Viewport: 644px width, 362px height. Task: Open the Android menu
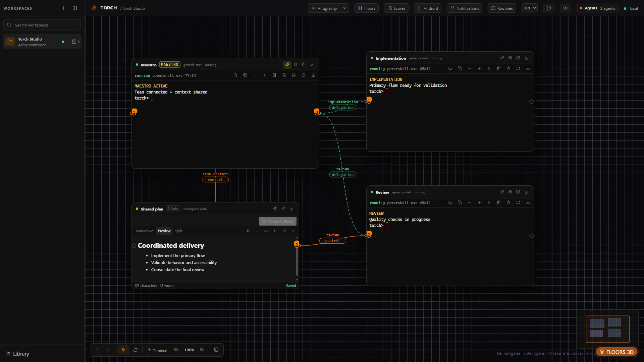[428, 8]
